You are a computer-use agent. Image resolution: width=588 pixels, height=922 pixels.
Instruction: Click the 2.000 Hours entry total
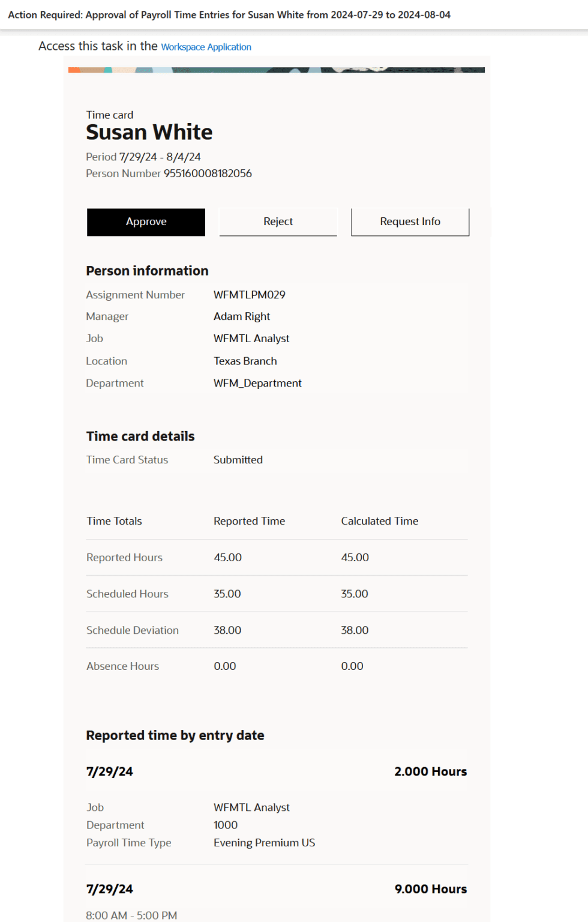point(430,772)
